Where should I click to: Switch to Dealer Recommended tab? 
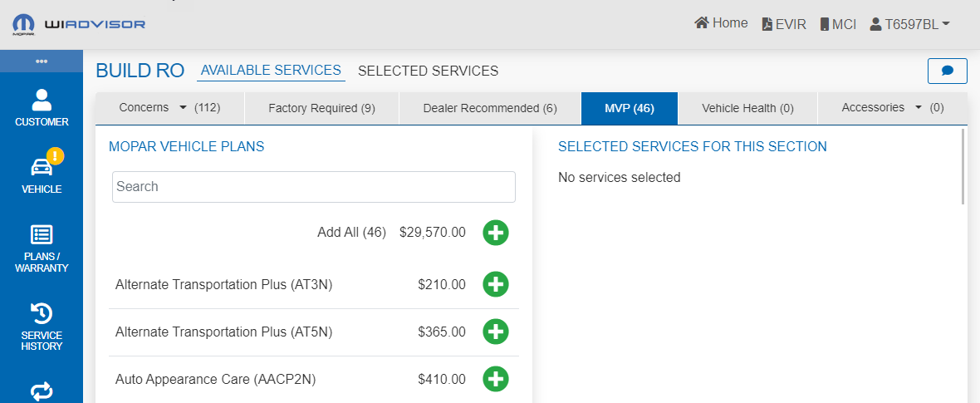[490, 108]
